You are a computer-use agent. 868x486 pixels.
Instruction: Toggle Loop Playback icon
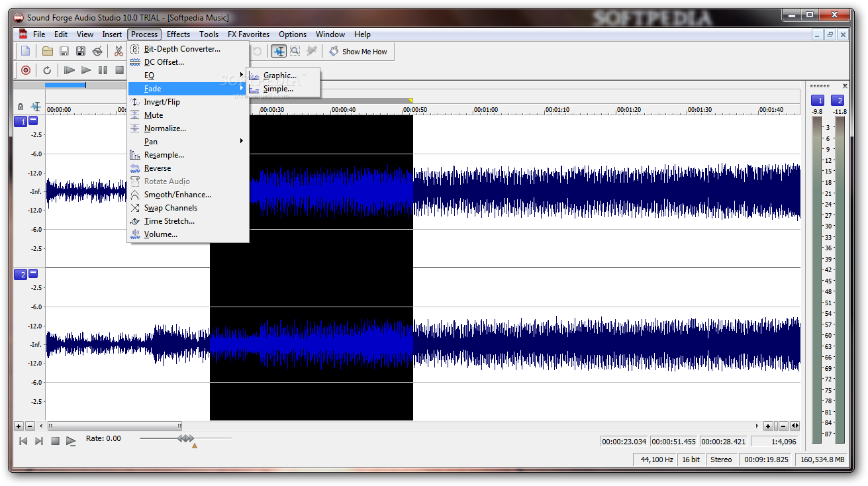pyautogui.click(x=47, y=70)
